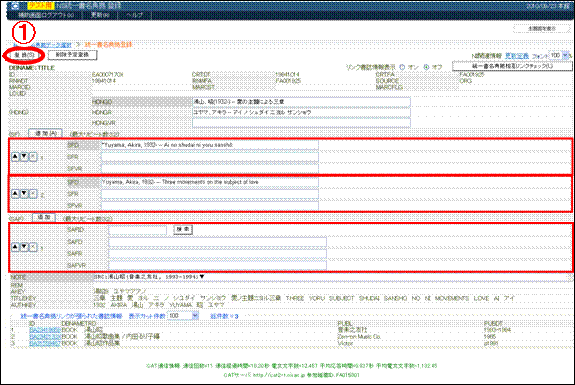
Task: Move the first SF entry down
Action: [x=24, y=157]
